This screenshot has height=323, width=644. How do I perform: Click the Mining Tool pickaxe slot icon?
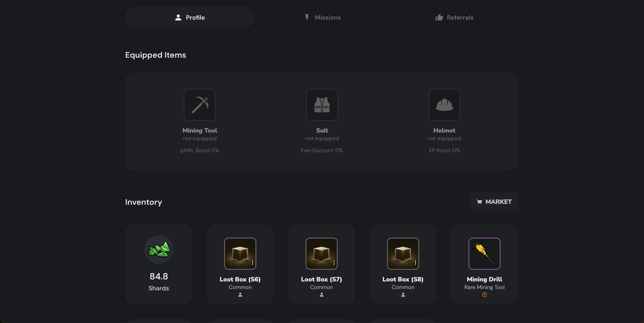200,105
